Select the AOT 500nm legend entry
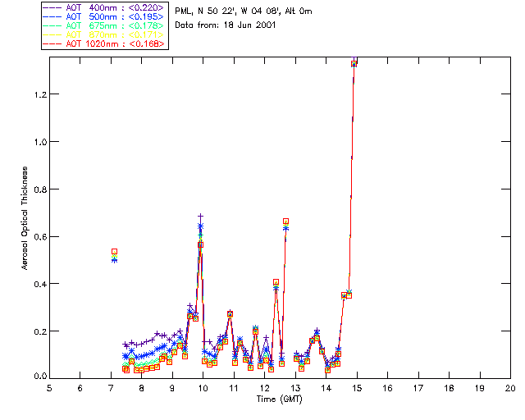Screen dimensions: 525x420 point(104,16)
